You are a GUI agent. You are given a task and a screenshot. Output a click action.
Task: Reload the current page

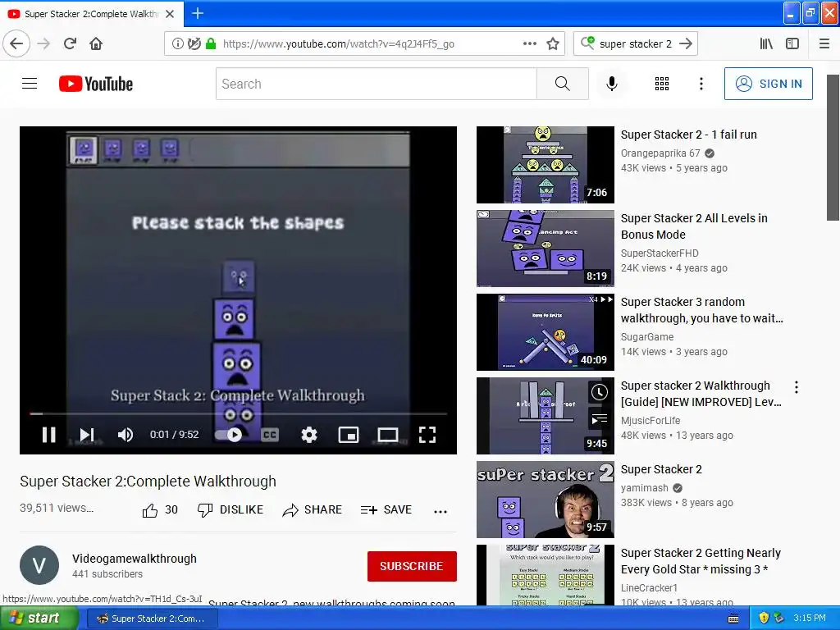click(x=70, y=44)
